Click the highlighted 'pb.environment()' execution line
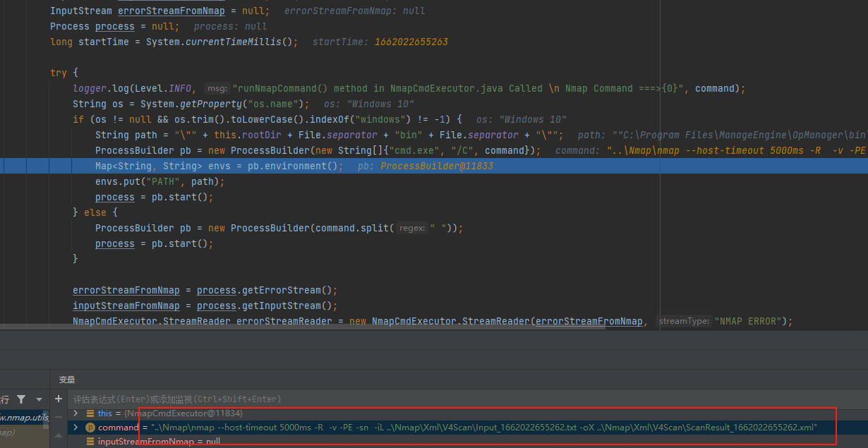Viewport: 868px width, 448px height. pos(434,166)
